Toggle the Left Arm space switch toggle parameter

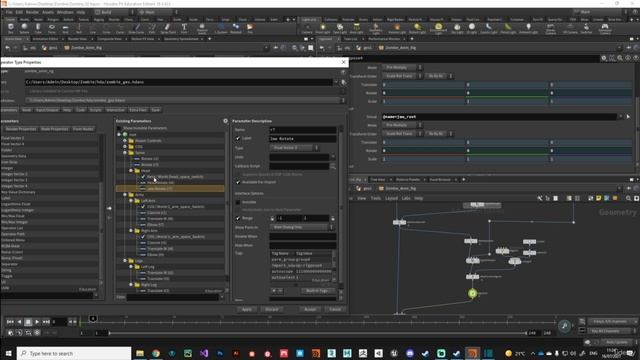[143, 207]
